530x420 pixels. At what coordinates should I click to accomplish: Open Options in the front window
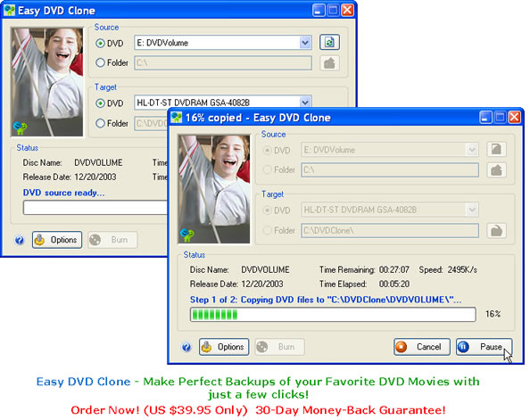pos(224,347)
